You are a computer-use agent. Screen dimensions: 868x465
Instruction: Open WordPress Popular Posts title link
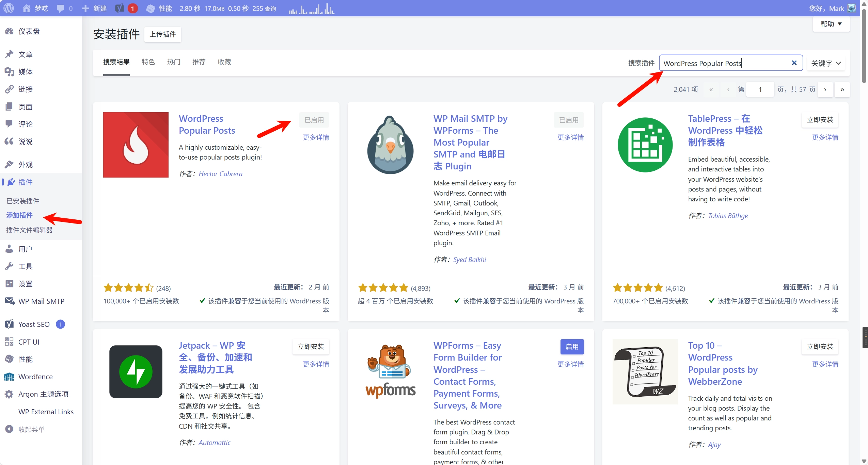point(207,124)
